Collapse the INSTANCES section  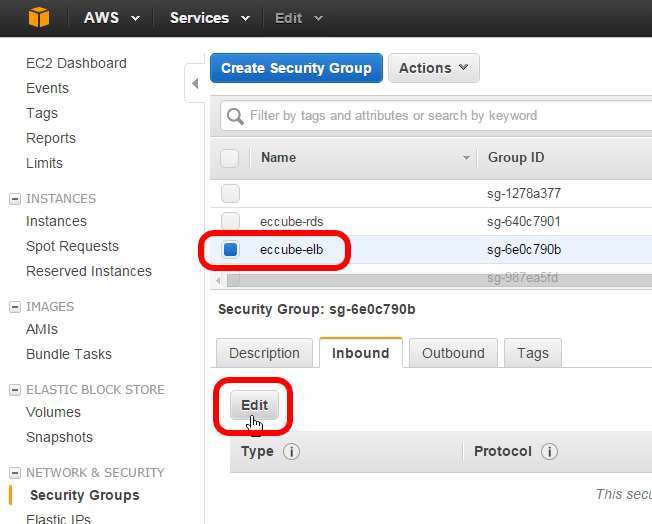(x=15, y=199)
